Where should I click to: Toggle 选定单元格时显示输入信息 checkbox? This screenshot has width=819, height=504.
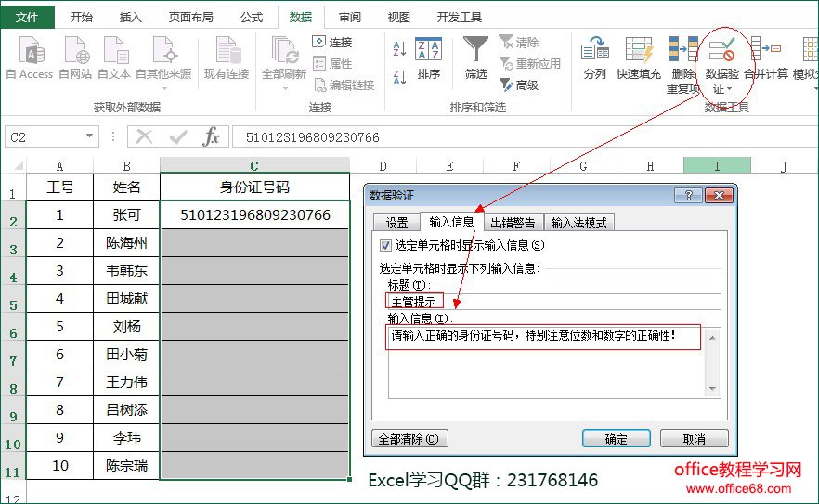coord(385,245)
